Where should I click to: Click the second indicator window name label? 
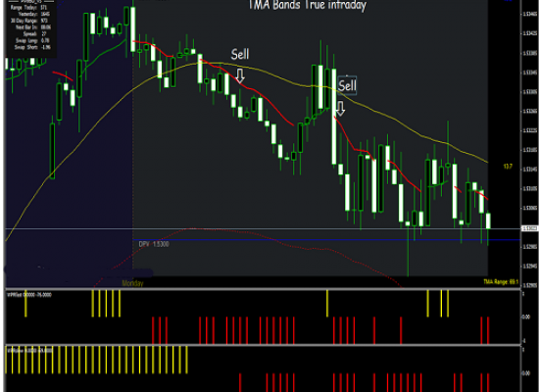pos(30,350)
